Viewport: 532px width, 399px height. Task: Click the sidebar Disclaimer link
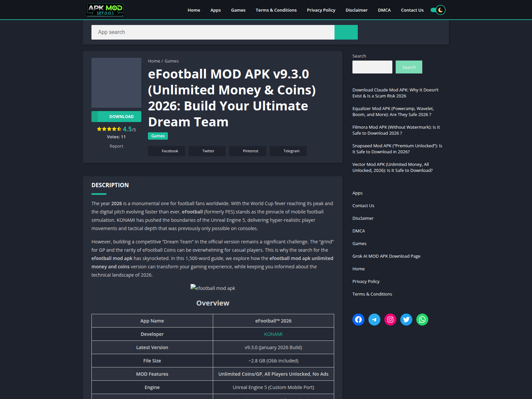click(363, 218)
